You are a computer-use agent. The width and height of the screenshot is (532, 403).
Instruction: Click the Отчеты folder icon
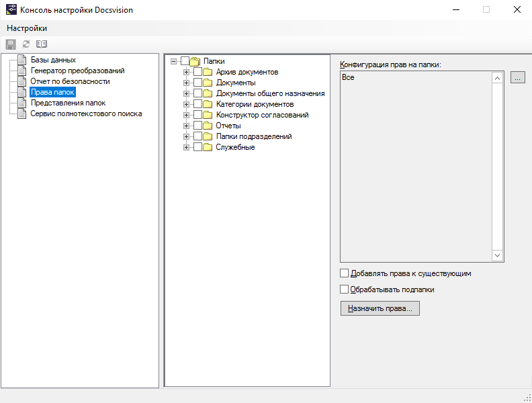(208, 126)
